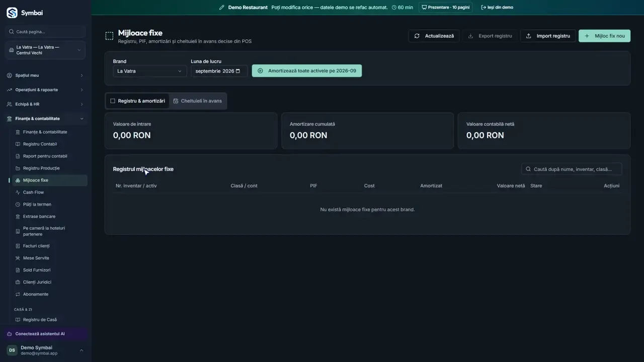This screenshot has width=644, height=362.
Task: Click the Registru Contabil book icon
Action: [x=18, y=144]
